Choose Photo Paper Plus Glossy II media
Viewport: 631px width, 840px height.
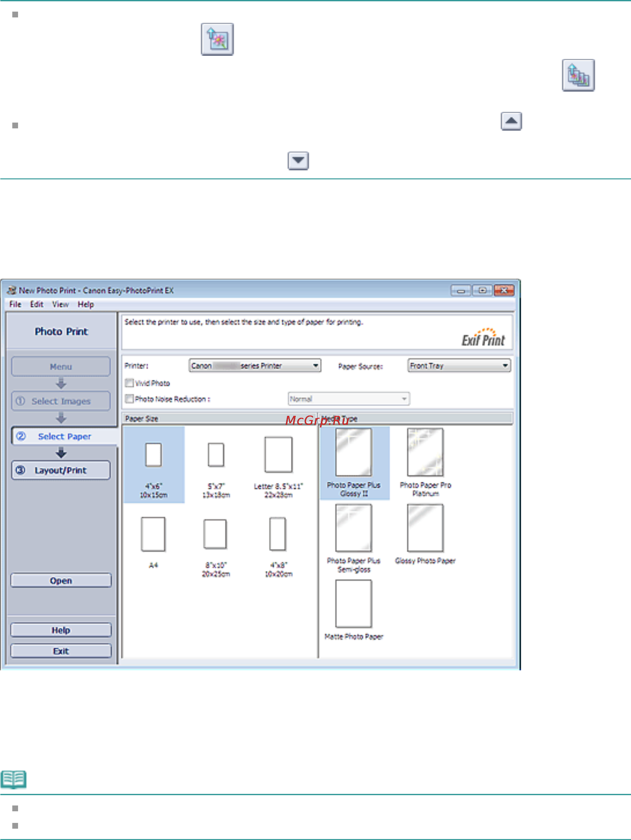[354, 463]
